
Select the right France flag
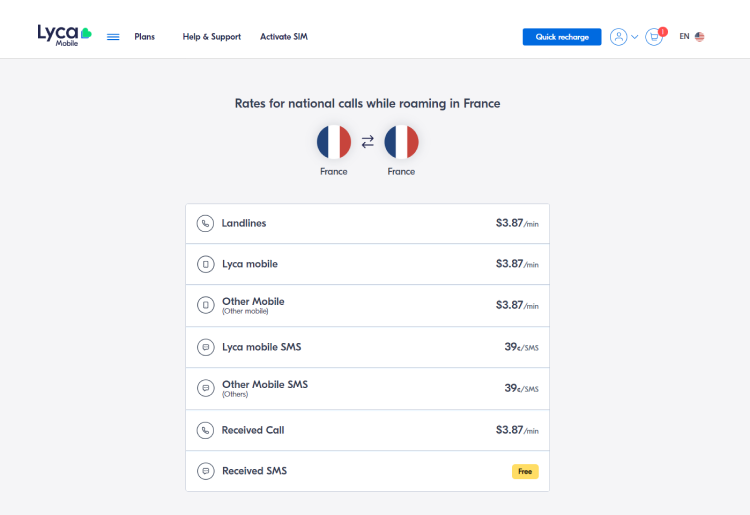pos(401,142)
